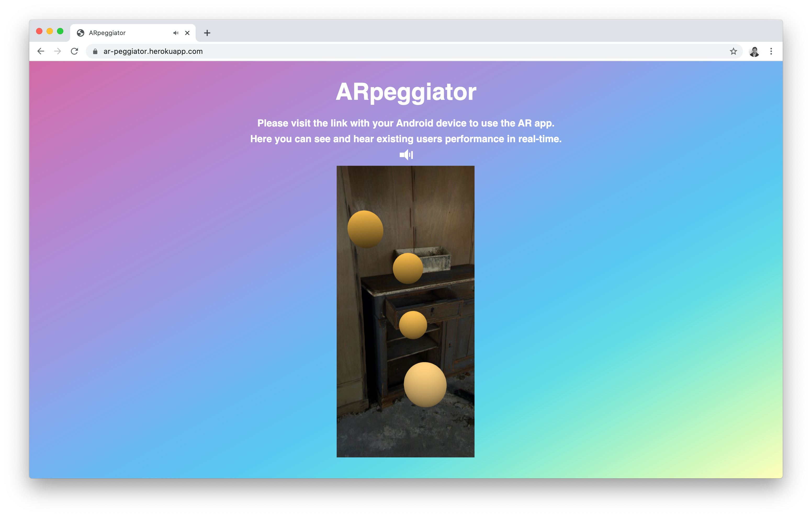Click the sphere near the stone trough

click(408, 268)
